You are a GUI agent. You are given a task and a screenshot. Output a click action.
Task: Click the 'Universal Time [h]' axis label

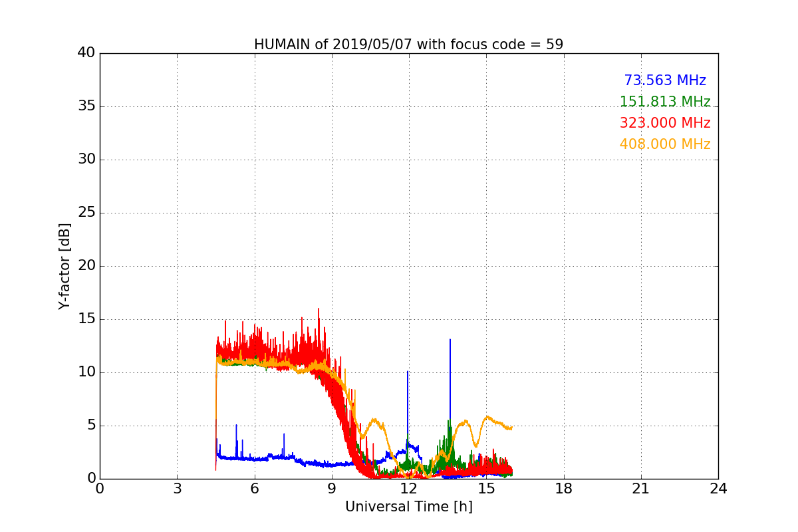click(x=408, y=507)
